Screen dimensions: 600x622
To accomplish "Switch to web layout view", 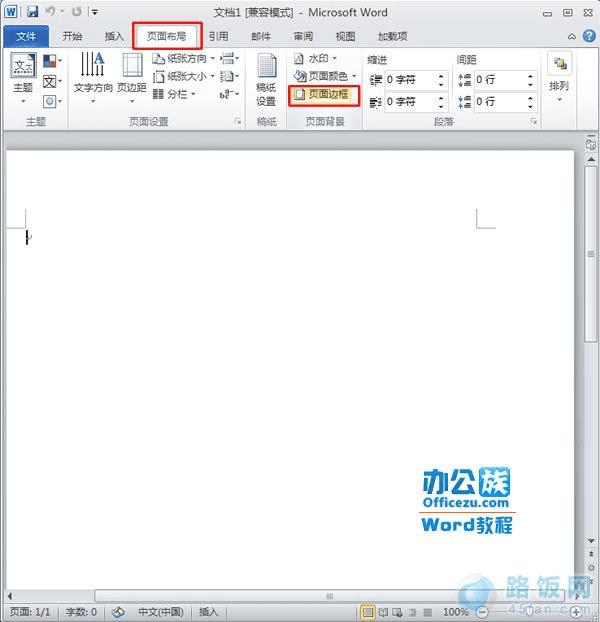I will coord(397,612).
